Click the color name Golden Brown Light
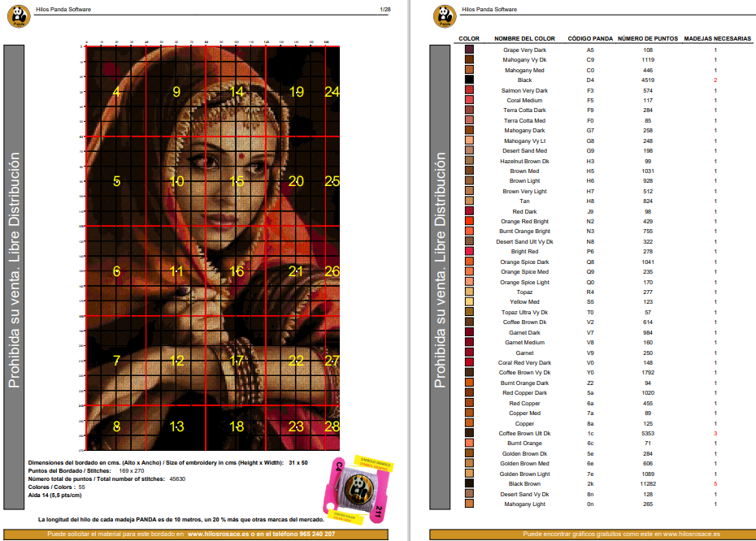The width and height of the screenshot is (756, 541). pos(524,474)
